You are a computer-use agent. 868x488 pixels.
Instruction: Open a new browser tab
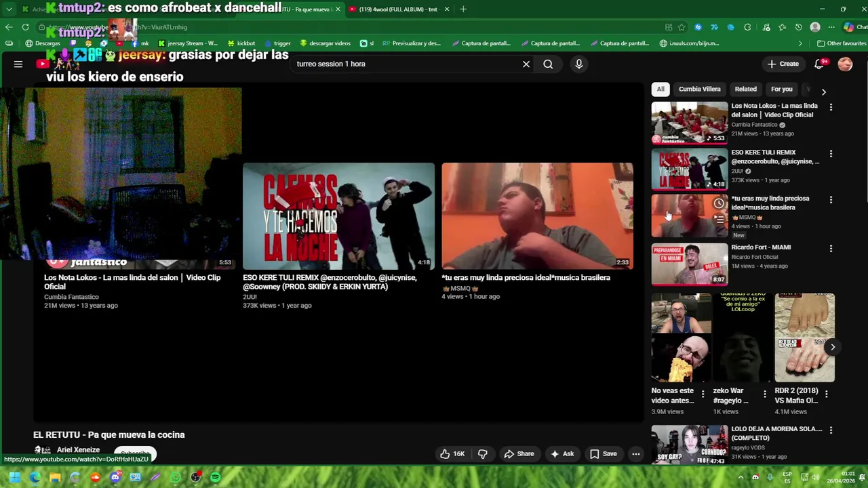[463, 9]
